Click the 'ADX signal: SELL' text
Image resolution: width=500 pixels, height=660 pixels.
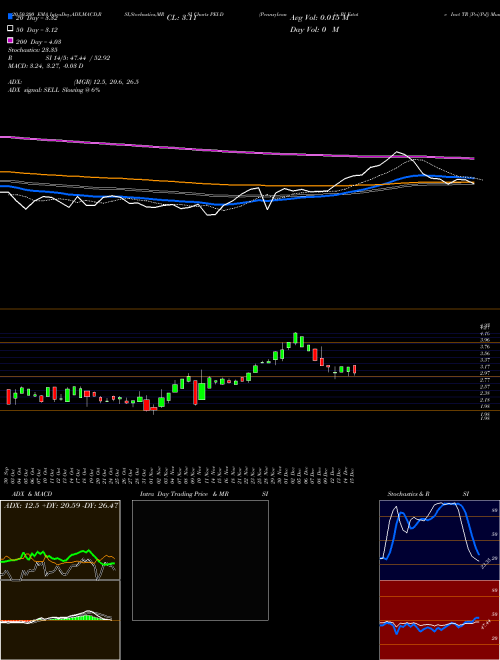[x=34, y=90]
